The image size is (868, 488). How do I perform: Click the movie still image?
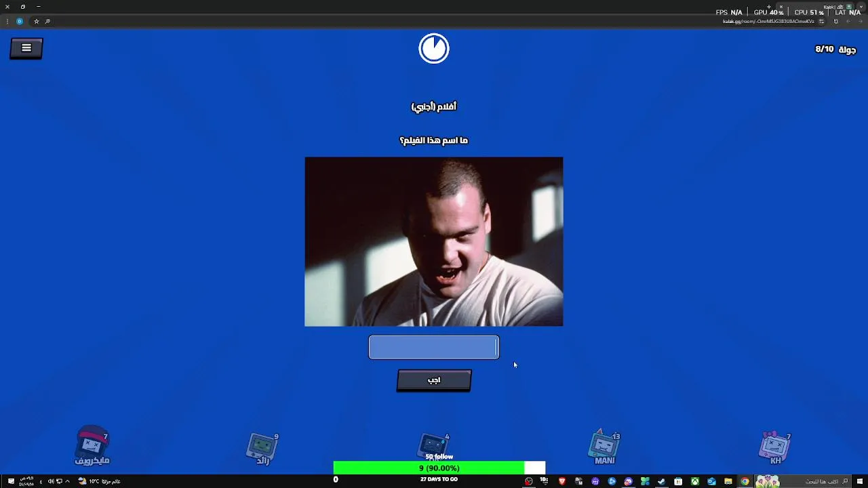434,242
